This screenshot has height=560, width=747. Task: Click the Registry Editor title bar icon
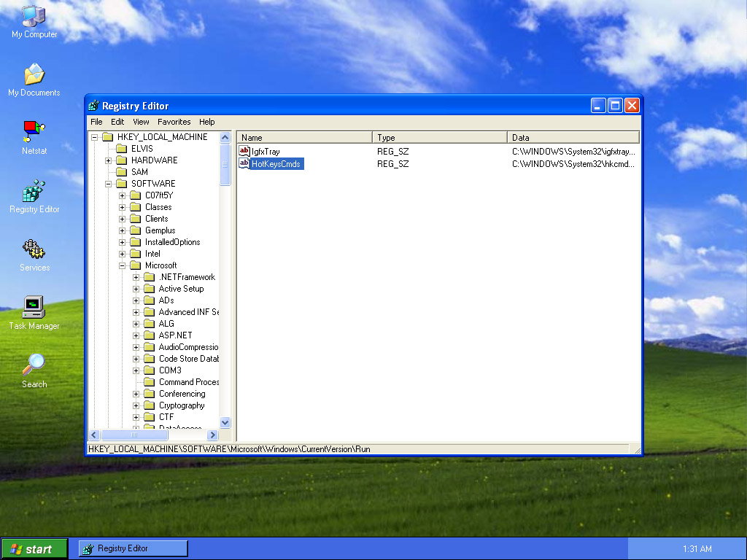tap(94, 106)
